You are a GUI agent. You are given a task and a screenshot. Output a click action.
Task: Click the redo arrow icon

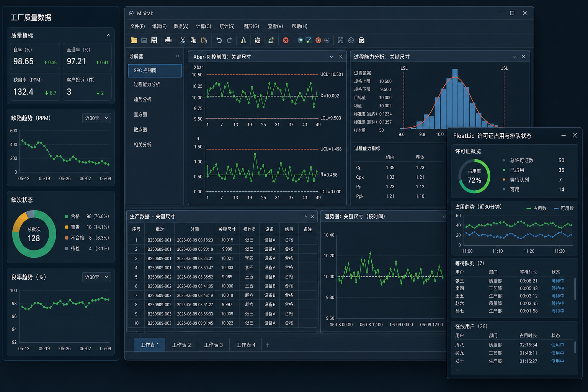coord(229,40)
